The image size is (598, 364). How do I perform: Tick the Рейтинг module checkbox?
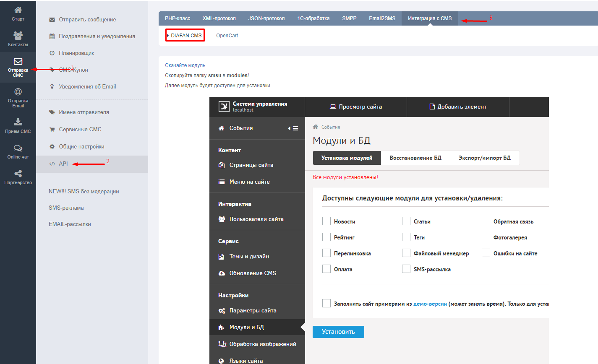point(326,237)
